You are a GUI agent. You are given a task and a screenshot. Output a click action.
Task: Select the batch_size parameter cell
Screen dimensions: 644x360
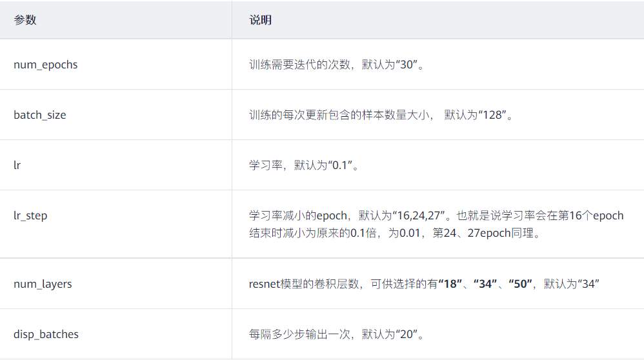pos(40,115)
